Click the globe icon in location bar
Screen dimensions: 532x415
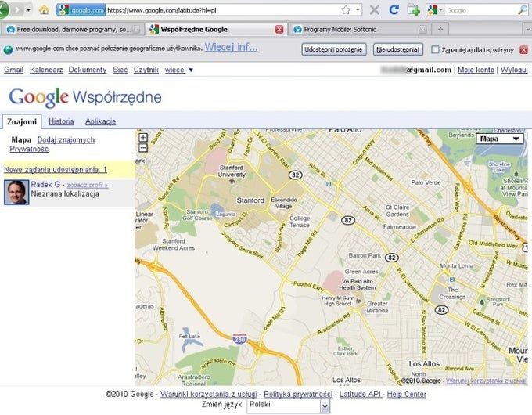pos(8,50)
